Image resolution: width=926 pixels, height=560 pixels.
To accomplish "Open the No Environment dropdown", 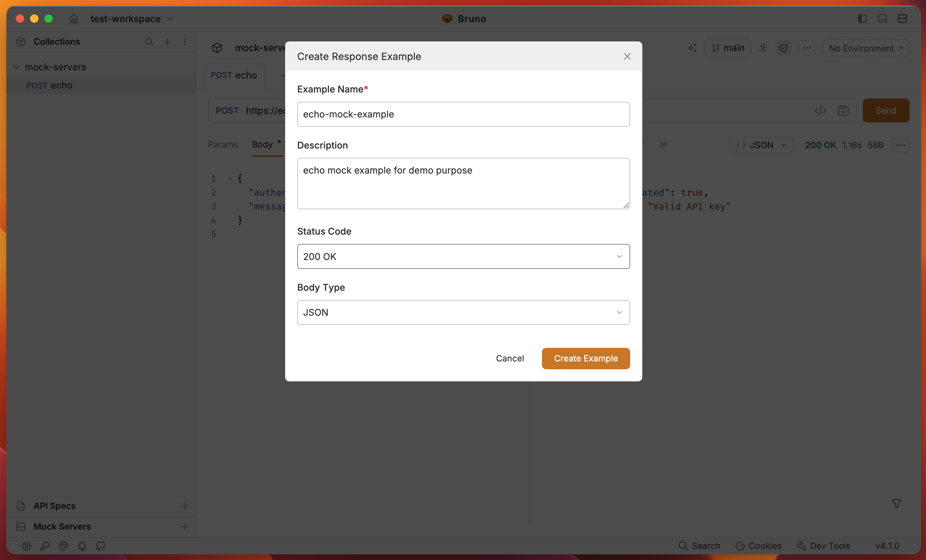I will (866, 49).
